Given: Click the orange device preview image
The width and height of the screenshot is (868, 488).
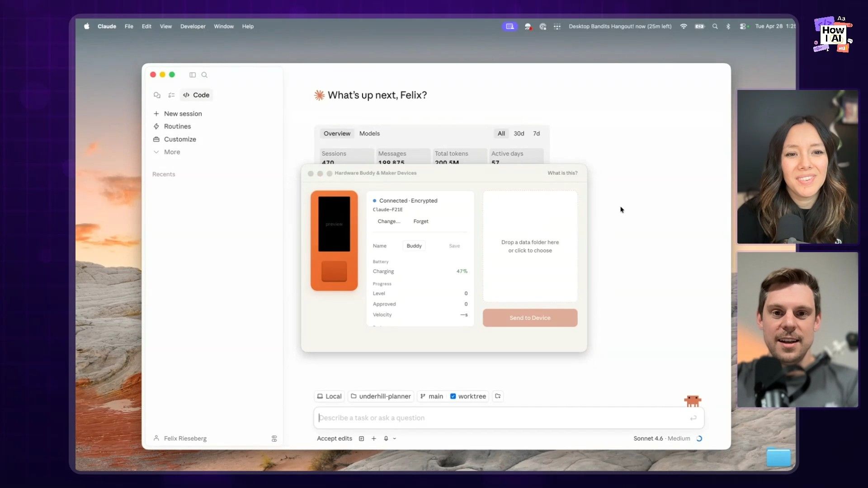Looking at the screenshot, I should 334,240.
